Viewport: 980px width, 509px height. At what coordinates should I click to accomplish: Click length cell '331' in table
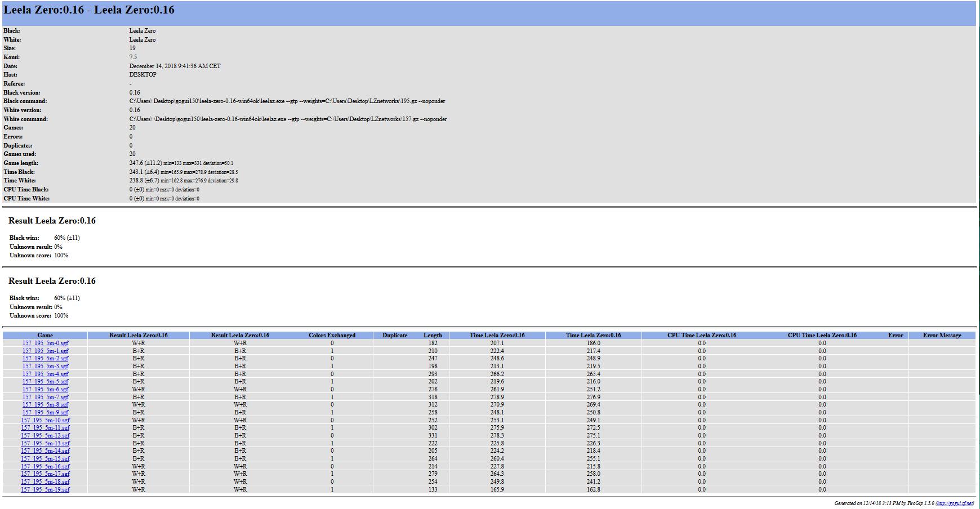tap(433, 435)
